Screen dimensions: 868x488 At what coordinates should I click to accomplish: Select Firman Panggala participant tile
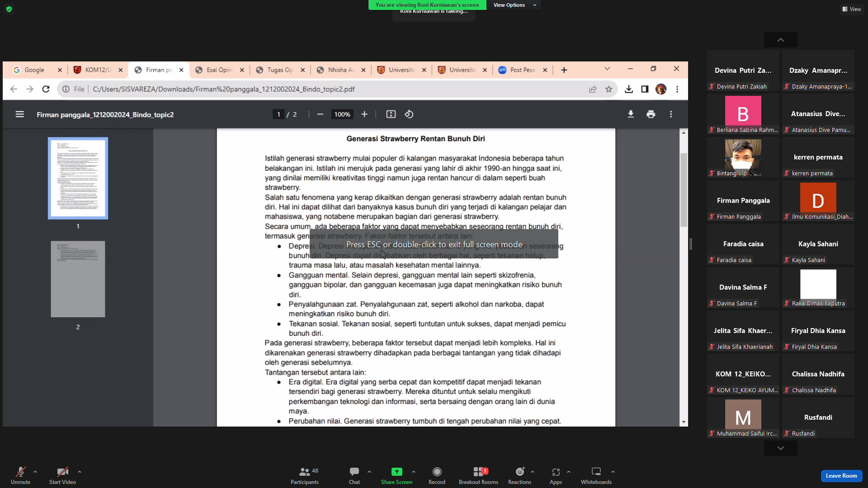tap(743, 201)
